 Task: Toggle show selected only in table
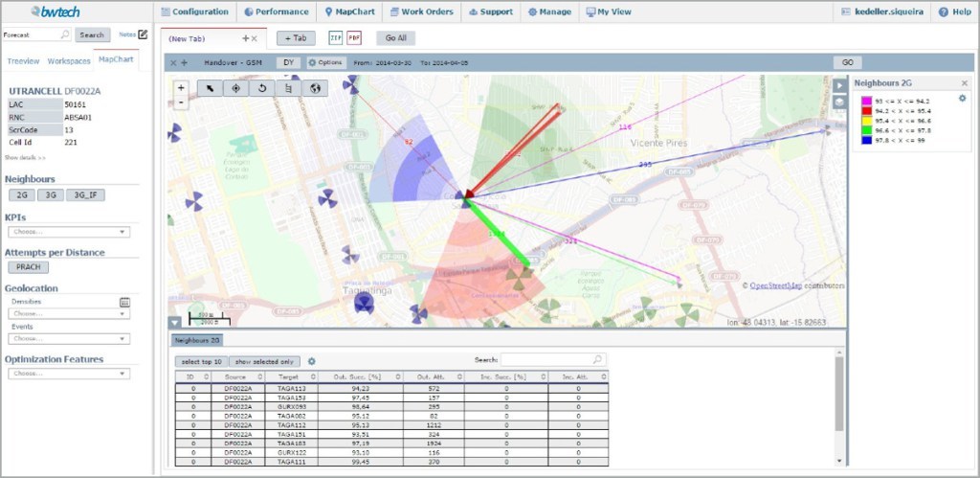[x=263, y=361]
